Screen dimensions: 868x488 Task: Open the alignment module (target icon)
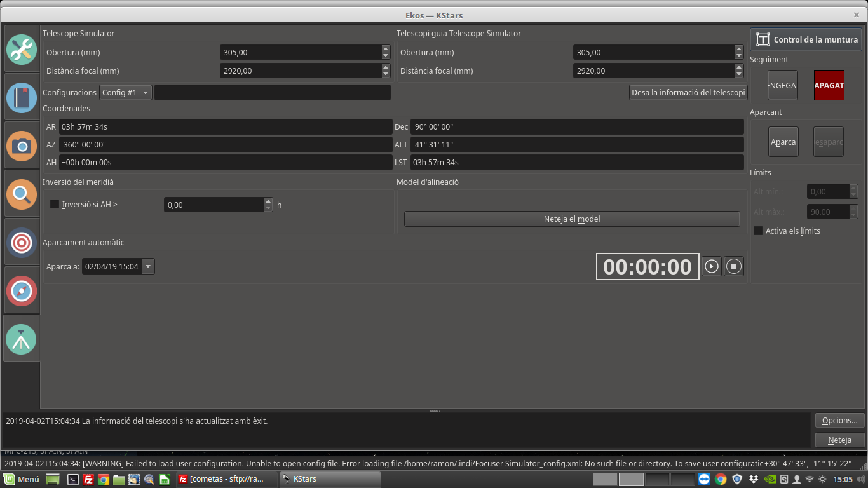coord(22,242)
